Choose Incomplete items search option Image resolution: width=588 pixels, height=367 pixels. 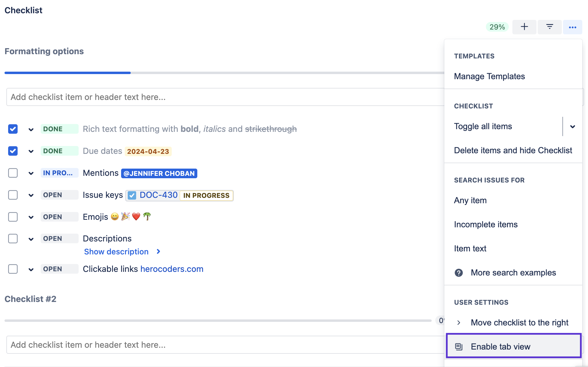point(486,225)
